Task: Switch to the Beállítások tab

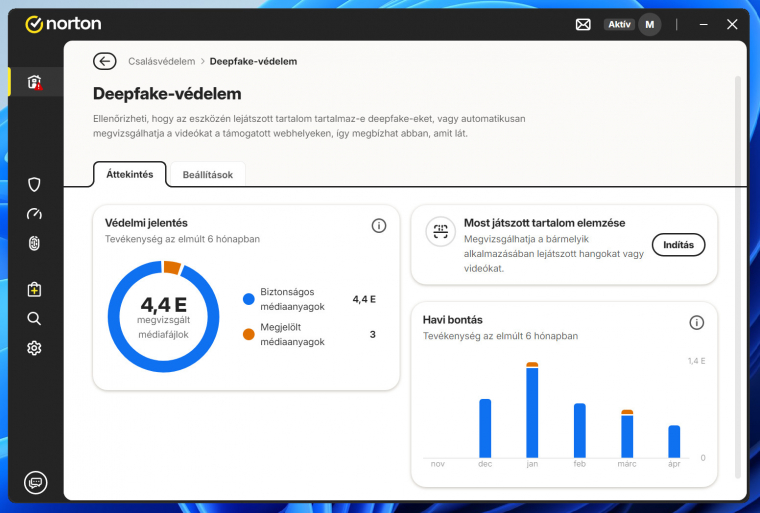Action: pos(207,174)
